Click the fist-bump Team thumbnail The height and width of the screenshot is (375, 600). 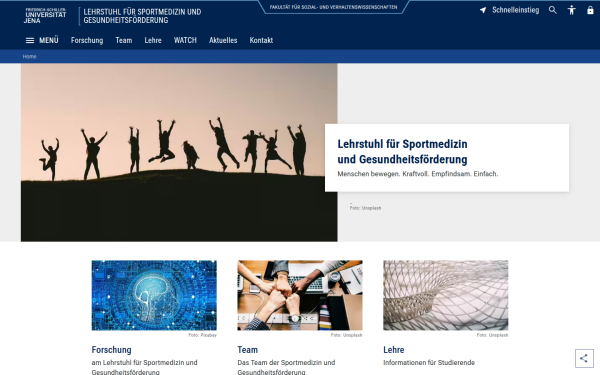300,295
